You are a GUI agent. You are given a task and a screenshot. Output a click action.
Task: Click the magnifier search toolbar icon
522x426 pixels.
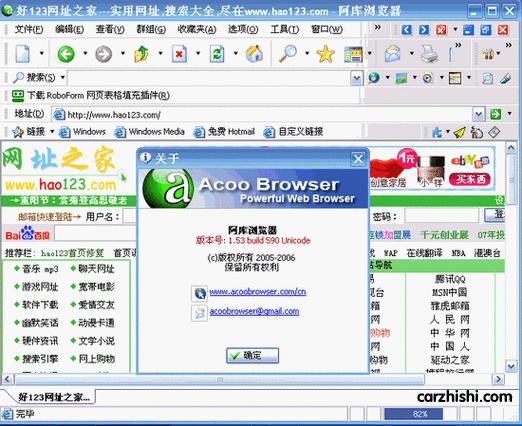[x=288, y=54]
